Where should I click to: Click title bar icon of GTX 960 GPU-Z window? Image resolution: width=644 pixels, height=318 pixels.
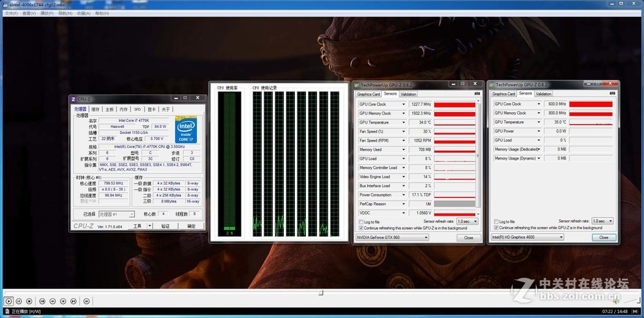357,85
